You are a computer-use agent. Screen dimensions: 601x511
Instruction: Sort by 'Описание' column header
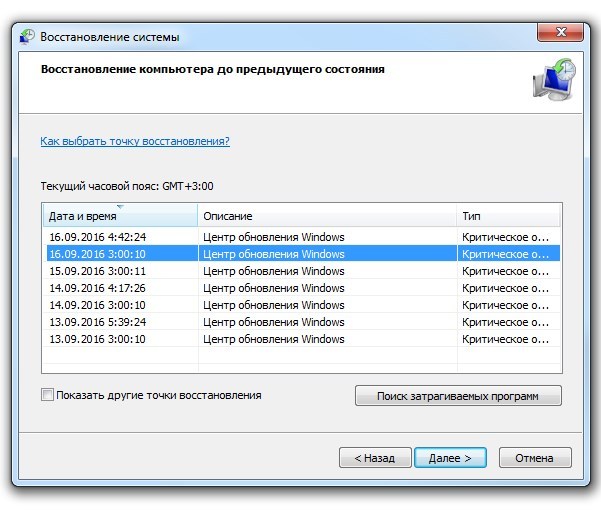[326, 216]
